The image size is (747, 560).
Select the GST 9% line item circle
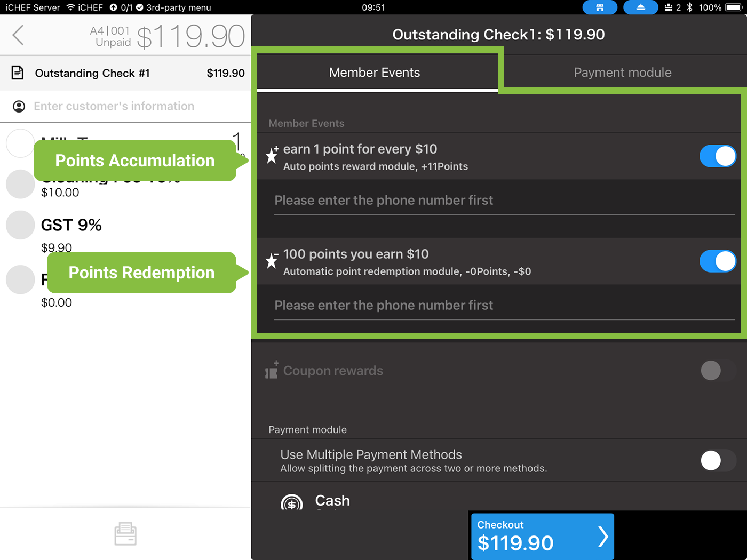pyautogui.click(x=20, y=225)
